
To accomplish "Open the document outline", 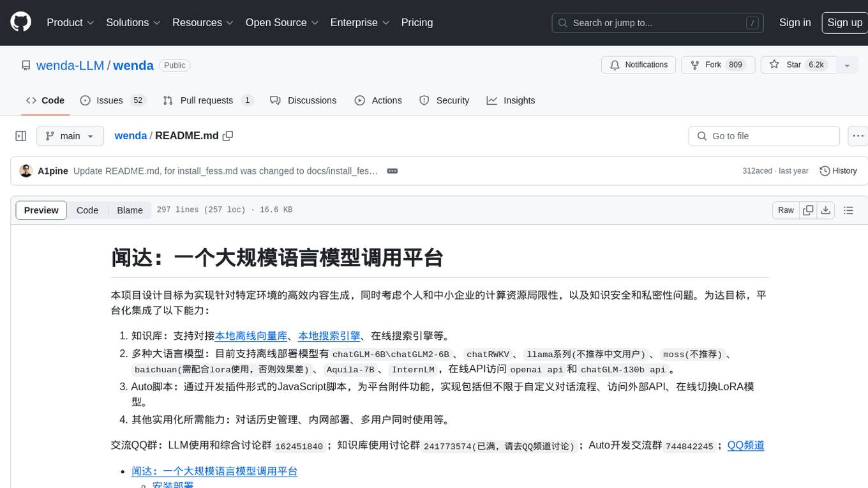I will [x=848, y=210].
